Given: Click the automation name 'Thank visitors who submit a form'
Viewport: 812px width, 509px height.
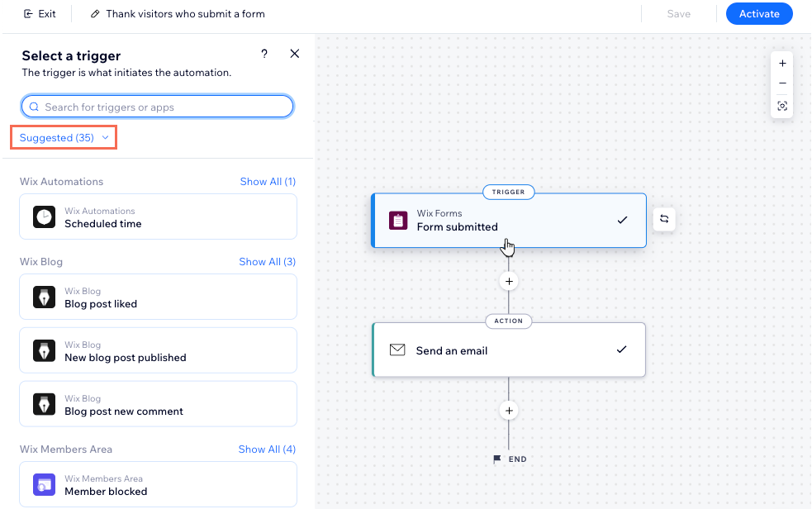Looking at the screenshot, I should pos(185,14).
